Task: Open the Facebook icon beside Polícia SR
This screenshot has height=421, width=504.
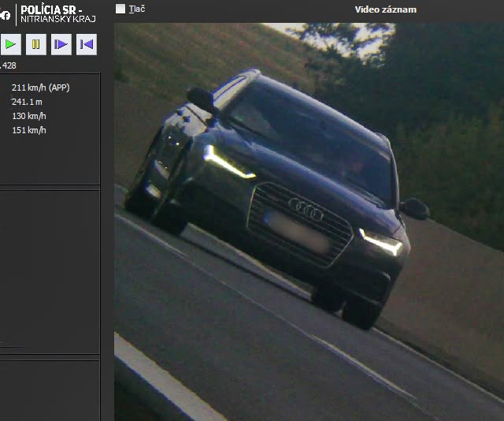Action: pos(6,15)
